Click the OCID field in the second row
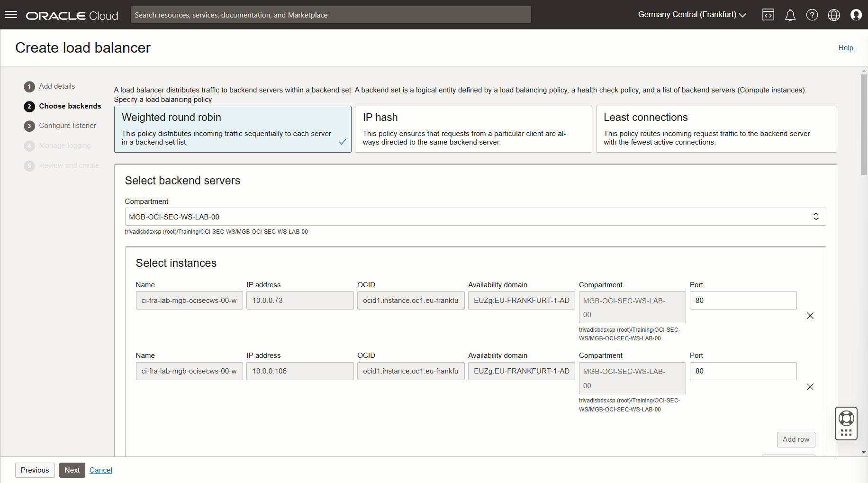Viewport: 868px width, 483px height. point(411,371)
